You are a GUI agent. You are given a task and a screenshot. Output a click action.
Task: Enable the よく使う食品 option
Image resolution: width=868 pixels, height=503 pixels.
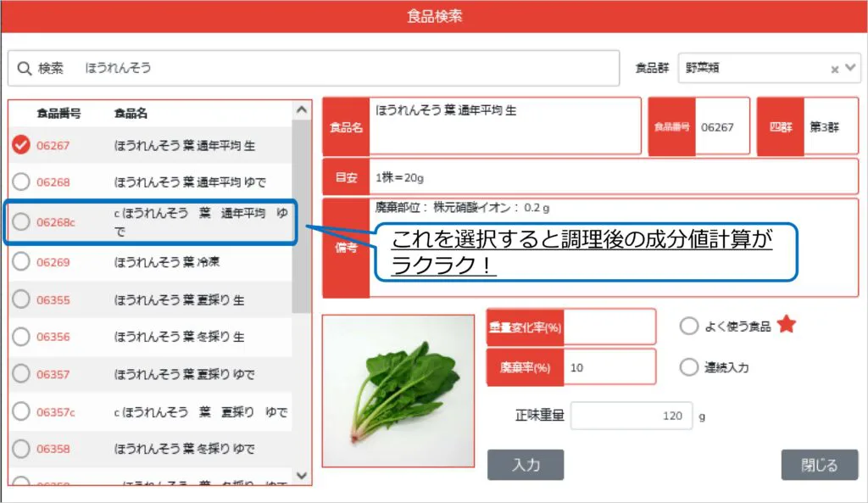(689, 325)
